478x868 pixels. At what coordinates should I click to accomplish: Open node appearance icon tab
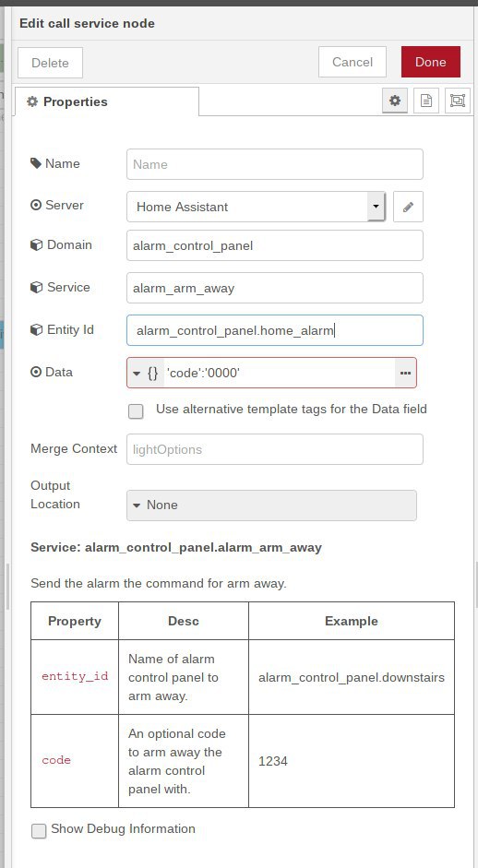pos(458,101)
